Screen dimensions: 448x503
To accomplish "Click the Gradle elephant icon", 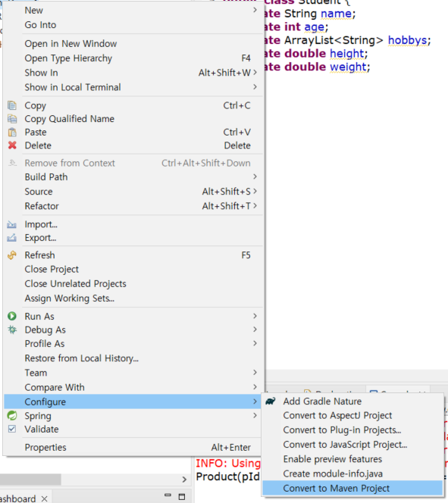I will click(271, 401).
